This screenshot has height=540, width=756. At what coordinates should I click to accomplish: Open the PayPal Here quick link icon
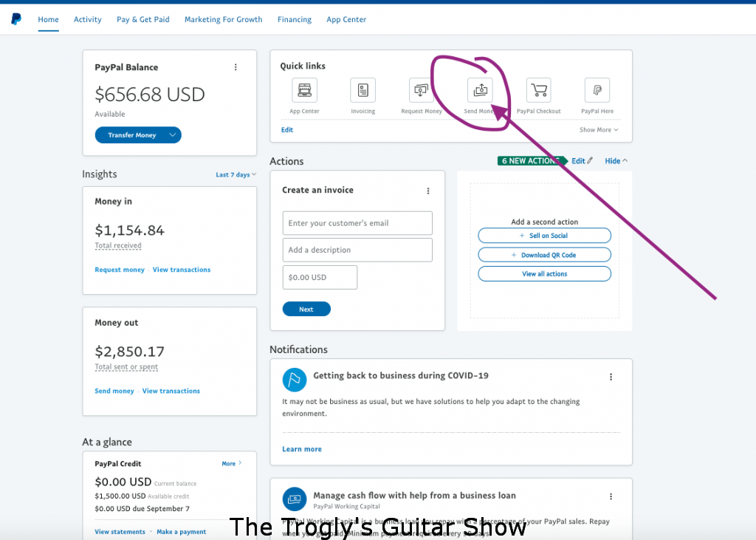[597, 90]
